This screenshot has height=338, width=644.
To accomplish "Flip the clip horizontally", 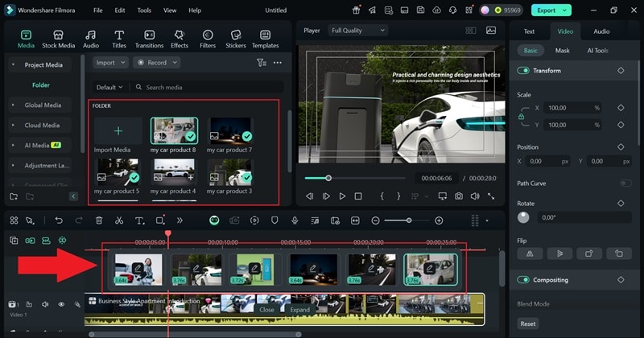I will click(x=529, y=253).
